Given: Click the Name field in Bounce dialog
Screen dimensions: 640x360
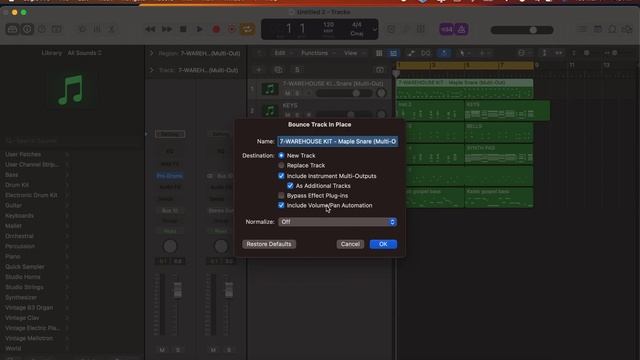Looking at the screenshot, I should coord(338,141).
